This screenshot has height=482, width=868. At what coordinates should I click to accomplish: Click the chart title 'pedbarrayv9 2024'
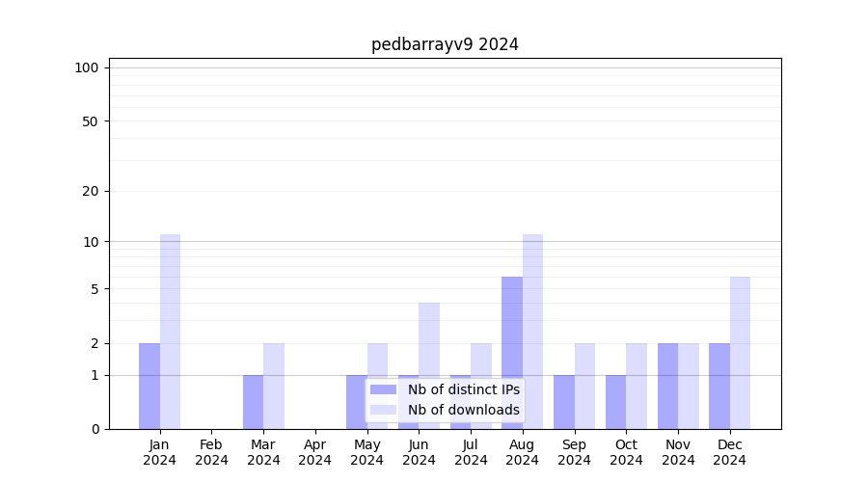[x=445, y=44]
